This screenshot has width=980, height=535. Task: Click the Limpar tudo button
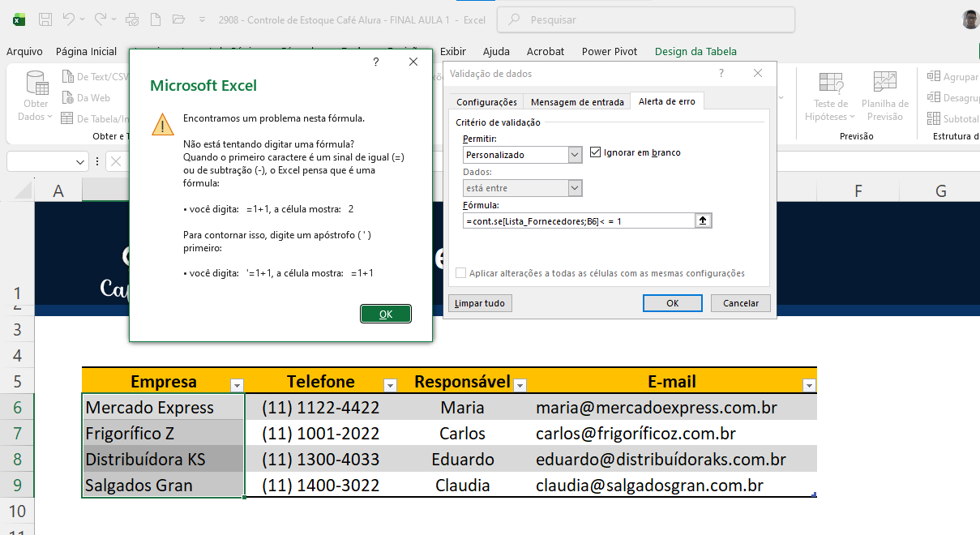pos(480,303)
